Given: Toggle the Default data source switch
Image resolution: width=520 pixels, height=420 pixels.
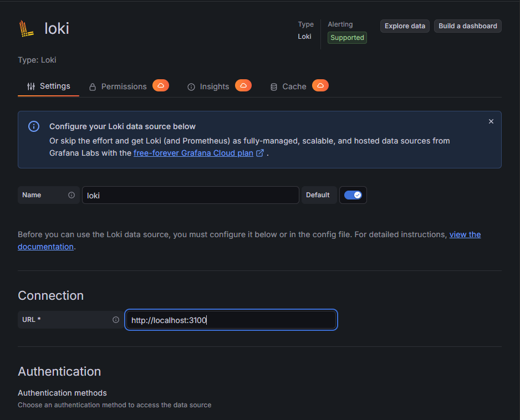Looking at the screenshot, I should pos(353,195).
